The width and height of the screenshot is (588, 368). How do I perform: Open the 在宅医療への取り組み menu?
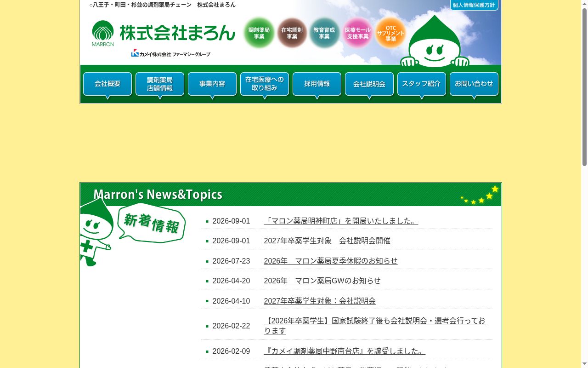point(265,84)
